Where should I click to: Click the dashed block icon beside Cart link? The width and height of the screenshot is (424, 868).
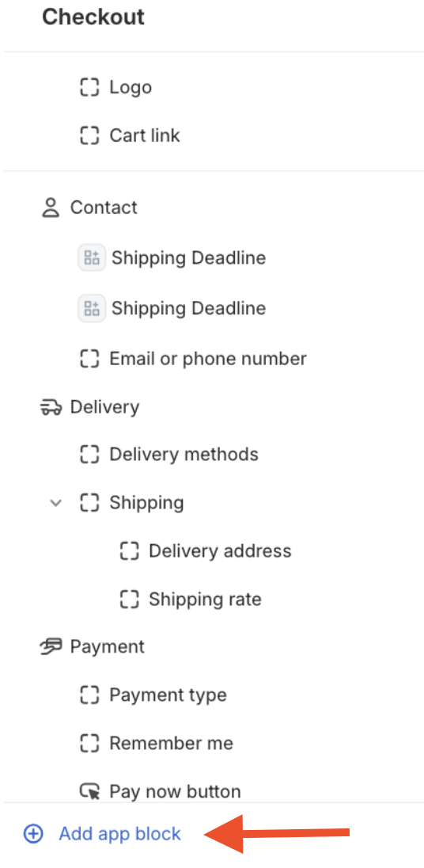pyautogui.click(x=89, y=135)
